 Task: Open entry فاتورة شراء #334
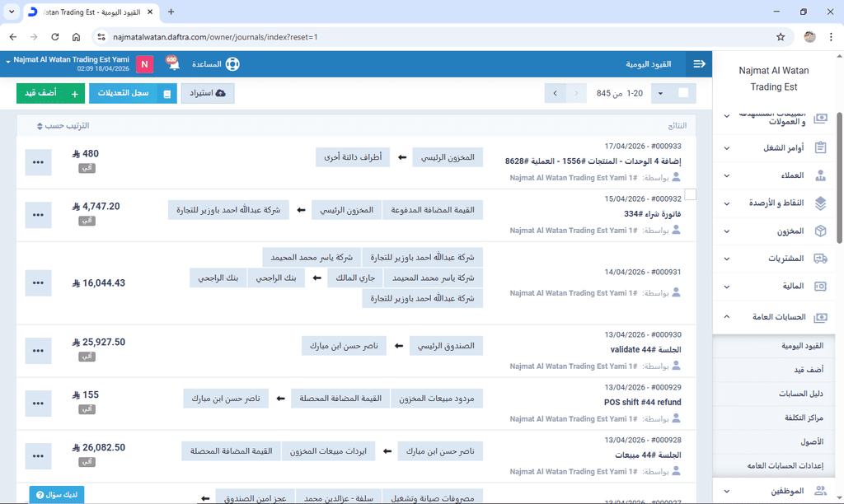click(653, 214)
